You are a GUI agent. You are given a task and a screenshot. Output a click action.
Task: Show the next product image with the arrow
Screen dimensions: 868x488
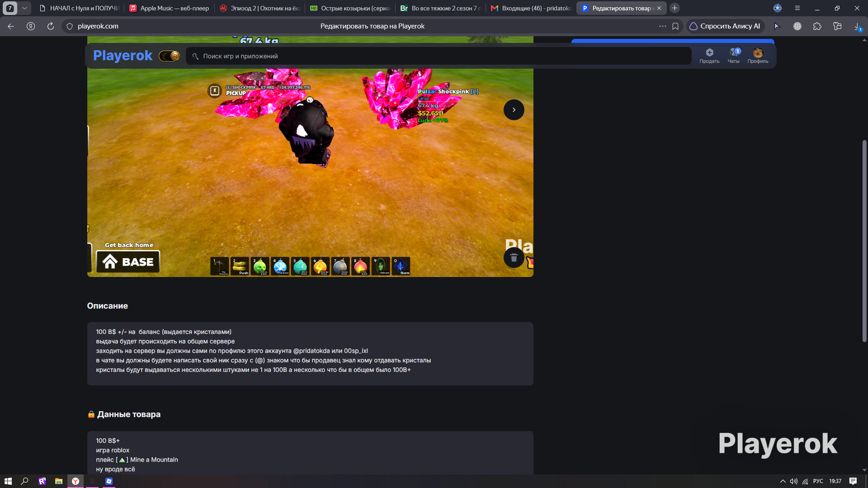(x=514, y=110)
